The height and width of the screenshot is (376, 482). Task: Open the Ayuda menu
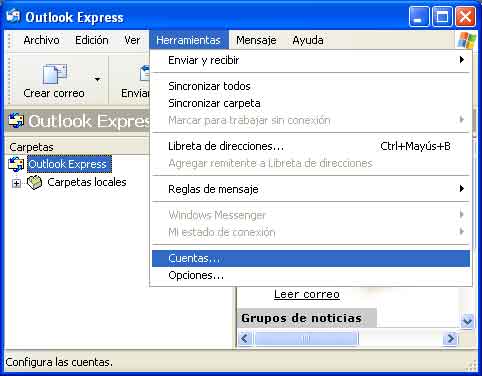(x=308, y=40)
